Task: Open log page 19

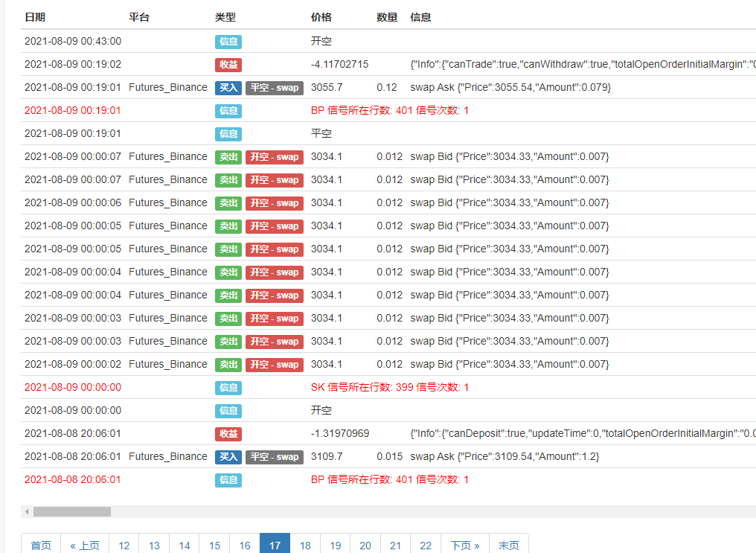Action: tap(336, 545)
